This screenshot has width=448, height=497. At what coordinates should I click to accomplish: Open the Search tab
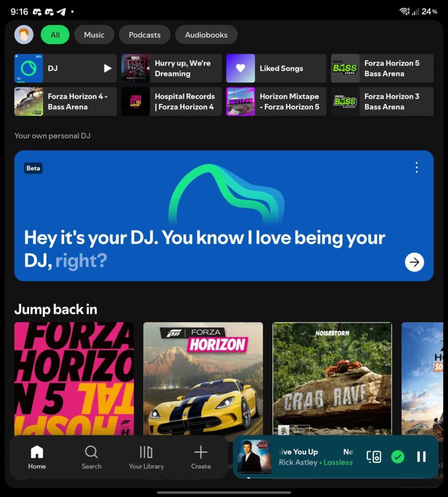(x=91, y=457)
